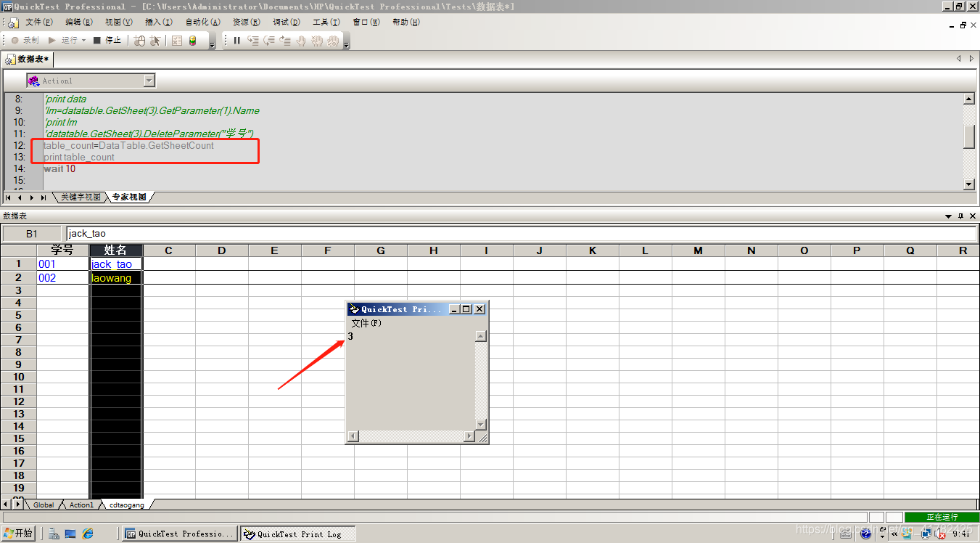Click the last hand icon in the debug toolbar
Image resolution: width=980 pixels, height=543 pixels.
(333, 41)
